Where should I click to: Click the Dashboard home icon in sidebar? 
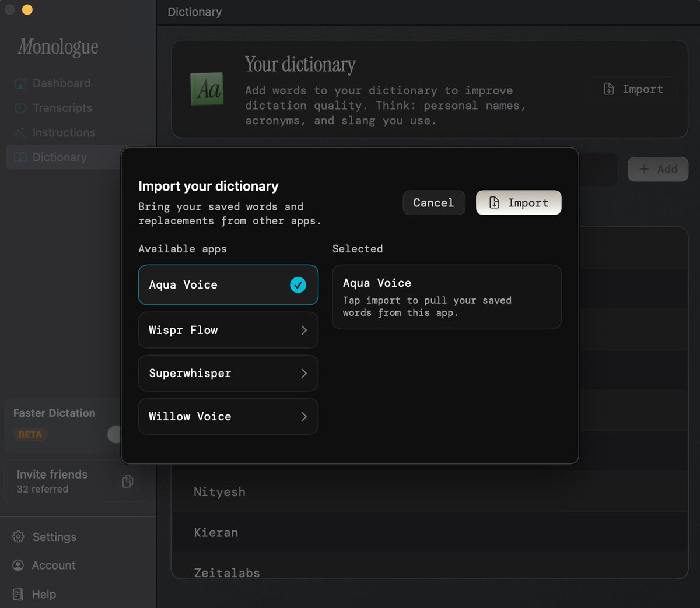[x=20, y=83]
